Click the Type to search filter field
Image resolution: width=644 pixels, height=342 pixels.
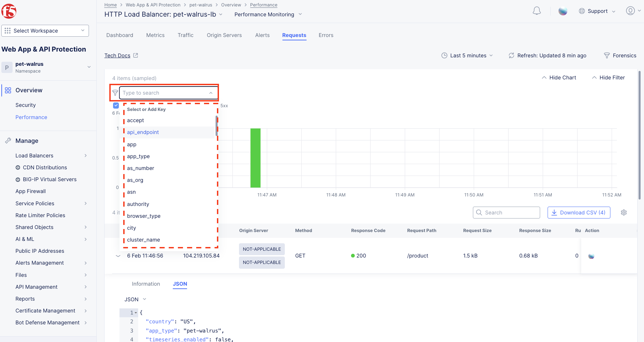click(168, 93)
